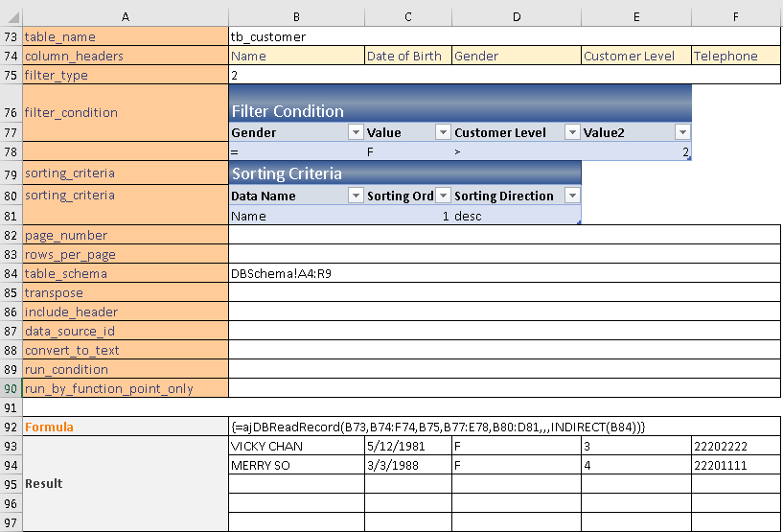Image resolution: width=783 pixels, height=532 pixels.
Task: Select the run_by_function_point_only label cell
Action: pos(125,388)
